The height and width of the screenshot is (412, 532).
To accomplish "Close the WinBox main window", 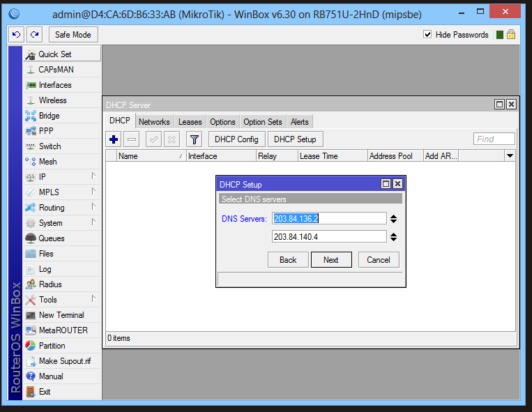I will [x=506, y=12].
